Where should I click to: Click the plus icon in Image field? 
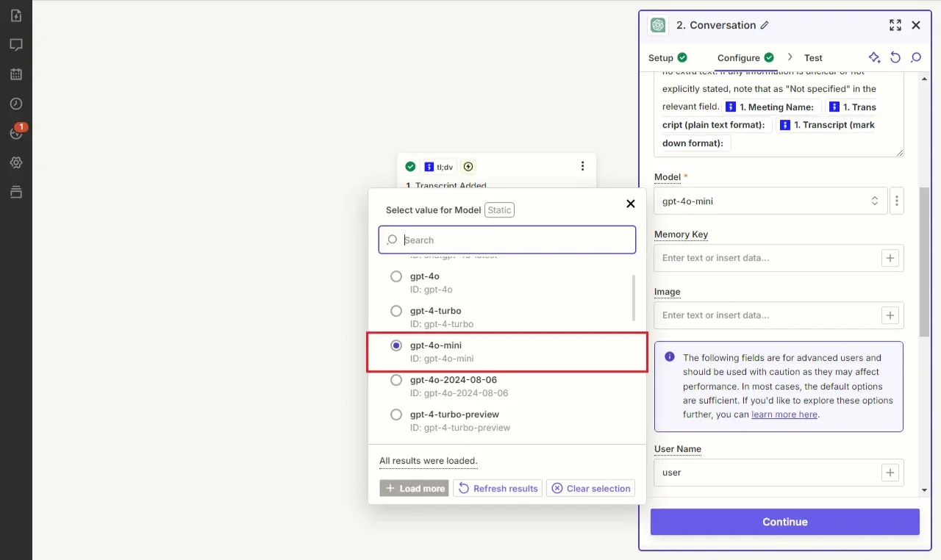[890, 315]
